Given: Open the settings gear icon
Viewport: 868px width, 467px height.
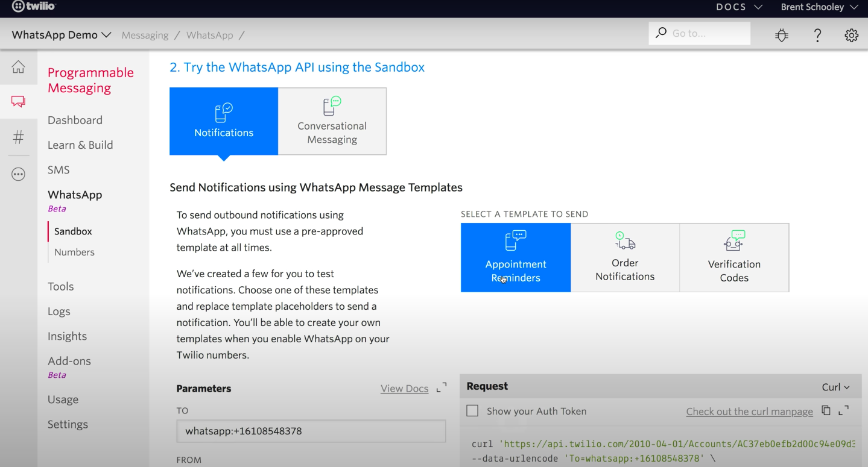Looking at the screenshot, I should 851,36.
